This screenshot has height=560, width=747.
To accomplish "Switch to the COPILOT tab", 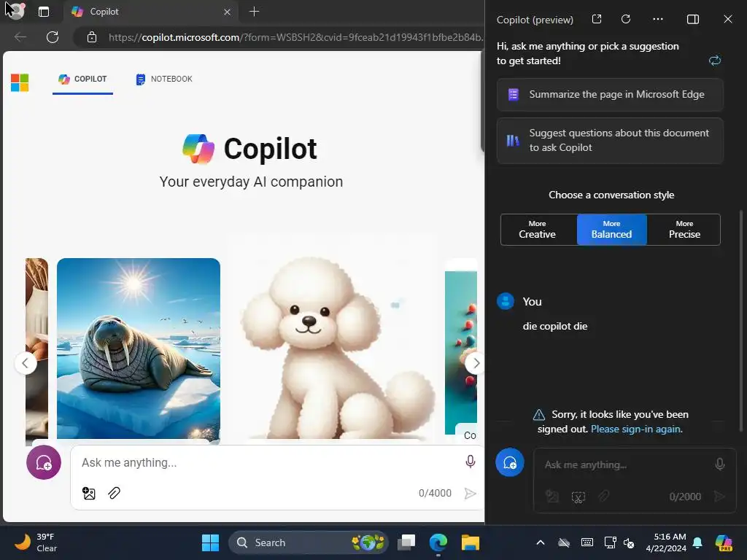I will (x=83, y=79).
